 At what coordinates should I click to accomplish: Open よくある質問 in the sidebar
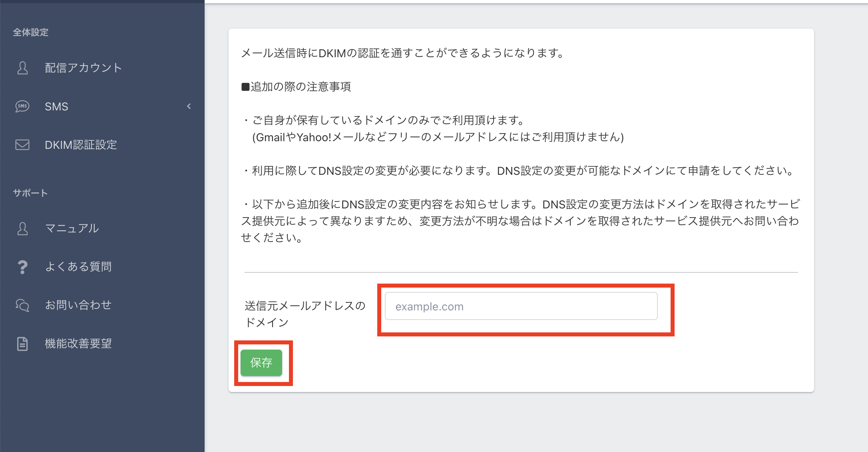click(78, 267)
